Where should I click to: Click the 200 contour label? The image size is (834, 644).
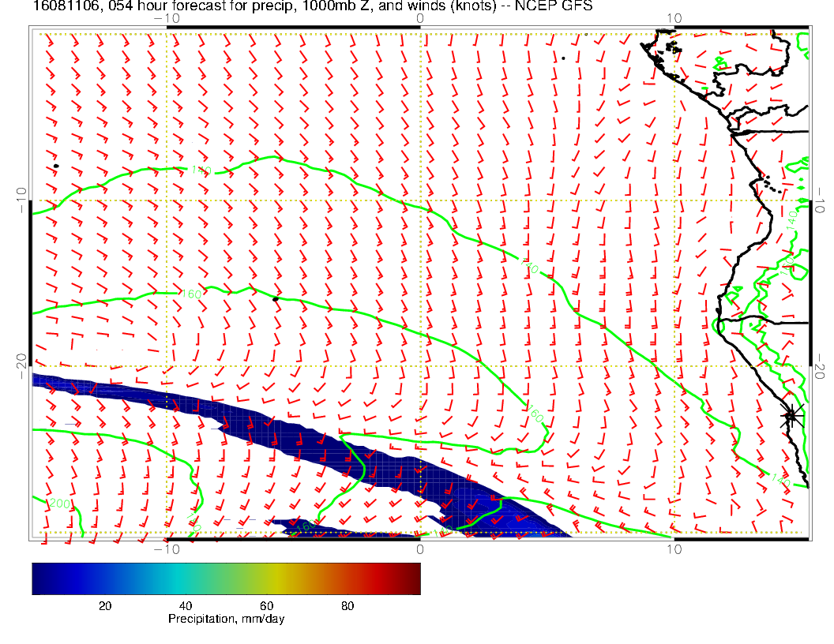tap(59, 504)
